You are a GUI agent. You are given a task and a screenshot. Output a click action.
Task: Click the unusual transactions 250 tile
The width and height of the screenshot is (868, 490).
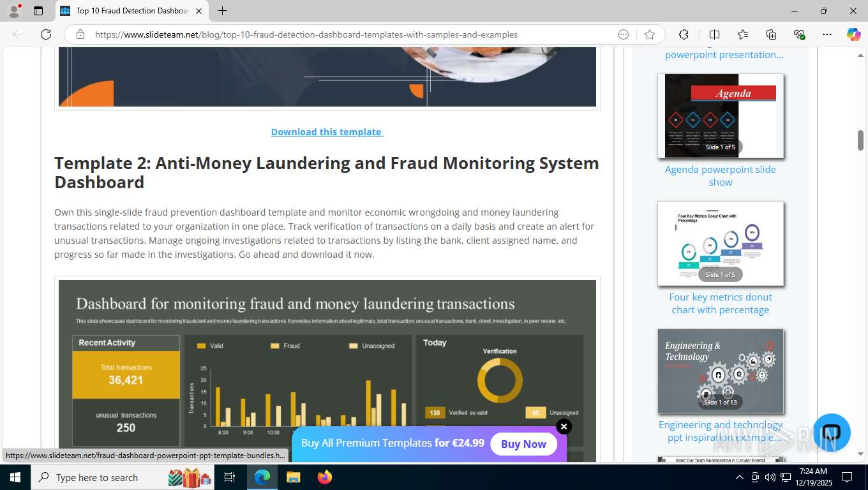click(x=126, y=422)
